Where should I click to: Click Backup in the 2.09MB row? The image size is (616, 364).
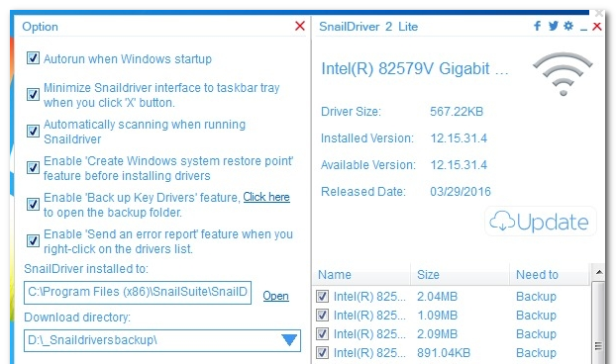pyautogui.click(x=536, y=333)
